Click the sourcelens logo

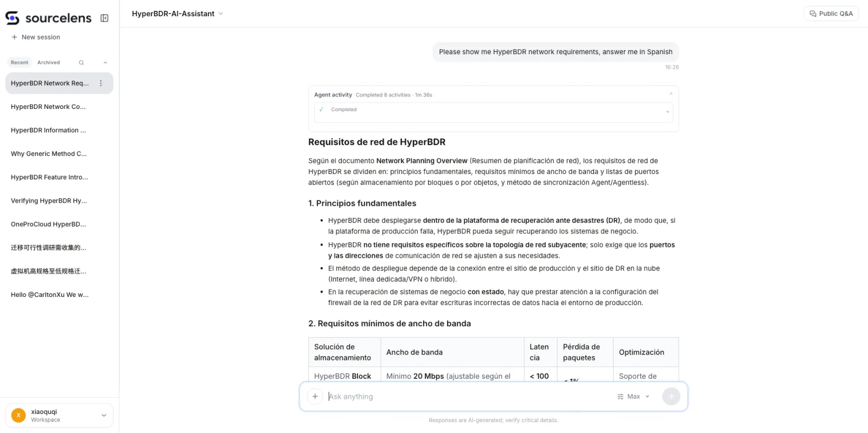48,18
